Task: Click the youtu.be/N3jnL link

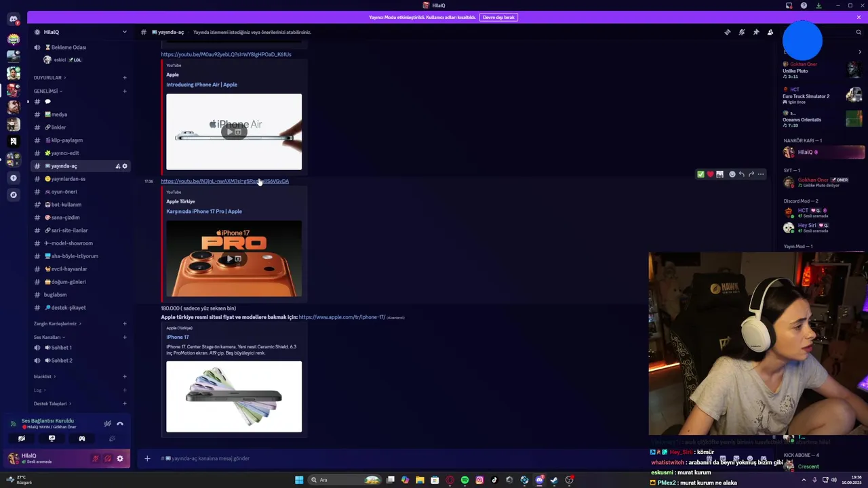Action: (224, 181)
